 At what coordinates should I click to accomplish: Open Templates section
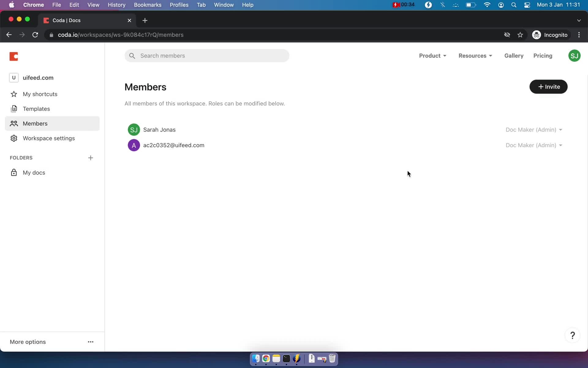point(36,109)
